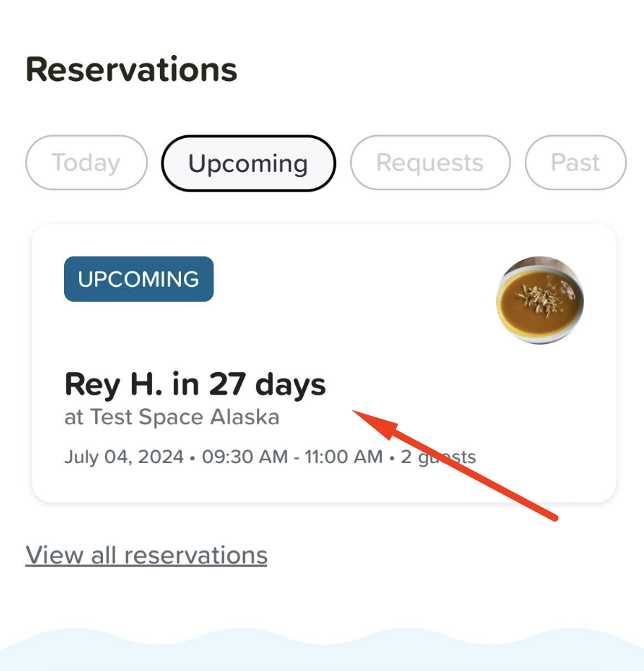The image size is (644, 671).
Task: Open View all reservations link
Action: point(147,555)
